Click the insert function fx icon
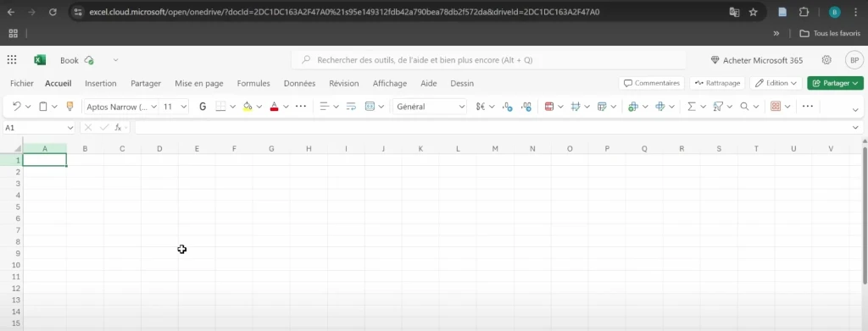The height and width of the screenshot is (331, 868). click(x=118, y=128)
